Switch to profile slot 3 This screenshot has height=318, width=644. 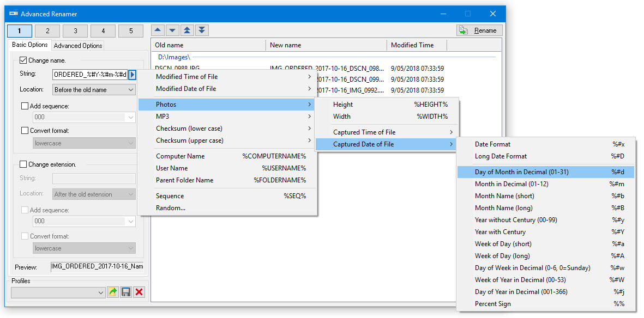pyautogui.click(x=75, y=31)
